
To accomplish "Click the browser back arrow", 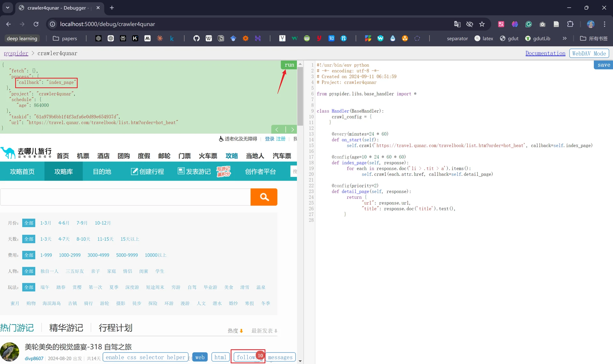I will [x=9, y=24].
